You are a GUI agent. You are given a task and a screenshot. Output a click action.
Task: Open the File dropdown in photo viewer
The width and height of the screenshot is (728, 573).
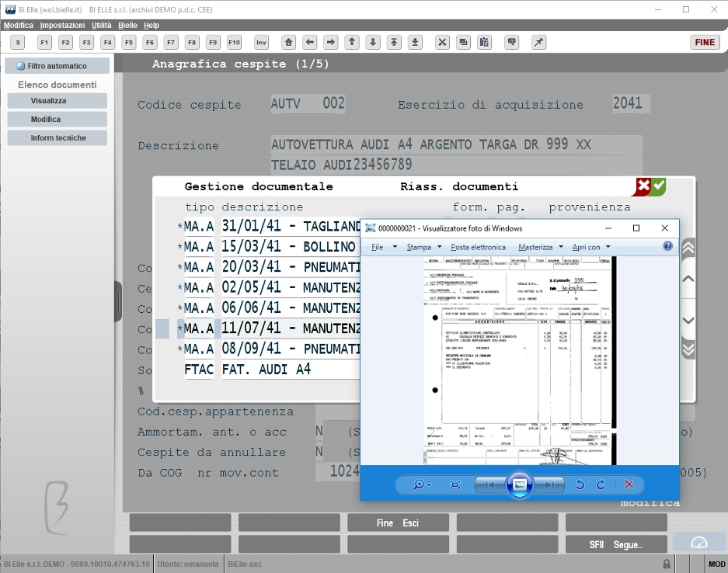384,248
